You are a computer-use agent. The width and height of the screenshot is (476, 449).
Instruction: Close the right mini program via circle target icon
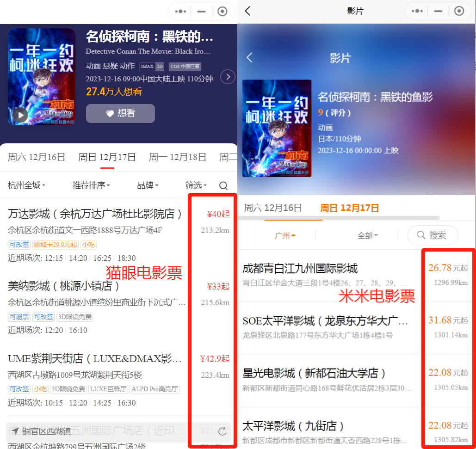click(x=459, y=11)
